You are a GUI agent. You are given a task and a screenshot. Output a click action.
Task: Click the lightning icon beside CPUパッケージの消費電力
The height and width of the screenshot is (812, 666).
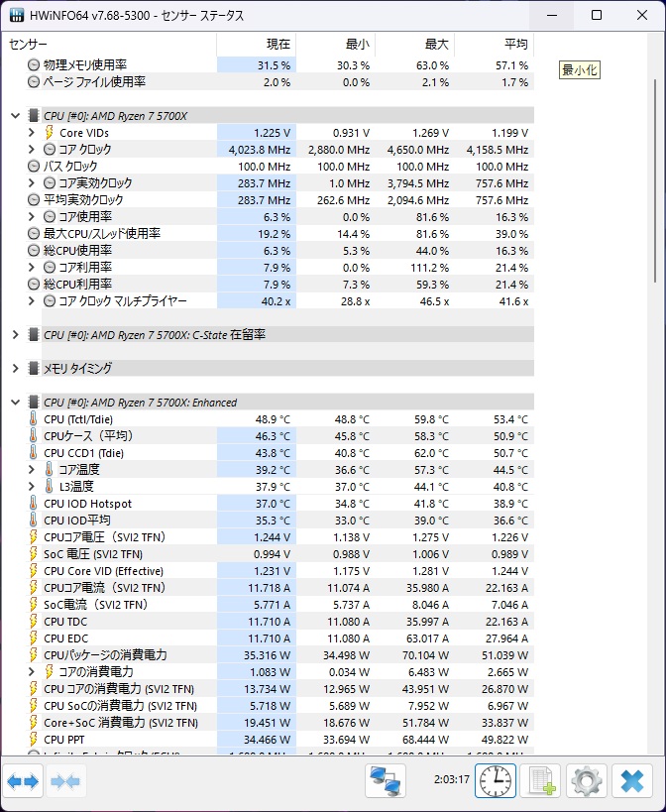[x=33, y=654]
